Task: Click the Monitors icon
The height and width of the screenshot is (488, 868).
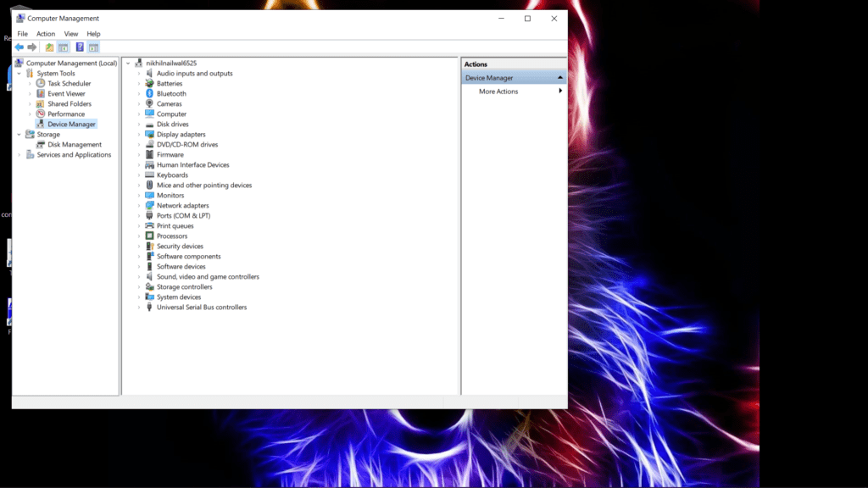Action: (149, 196)
